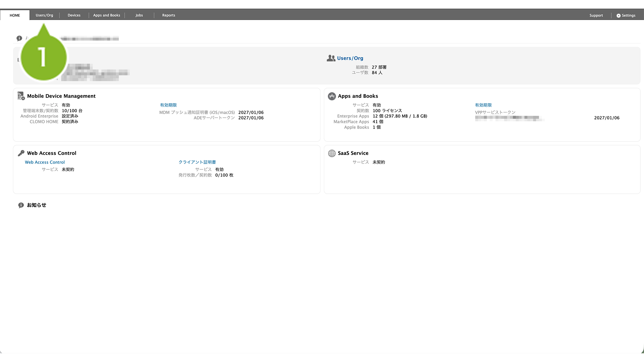The image size is (644, 362).
Task: Open the Support menu item
Action: point(596,16)
